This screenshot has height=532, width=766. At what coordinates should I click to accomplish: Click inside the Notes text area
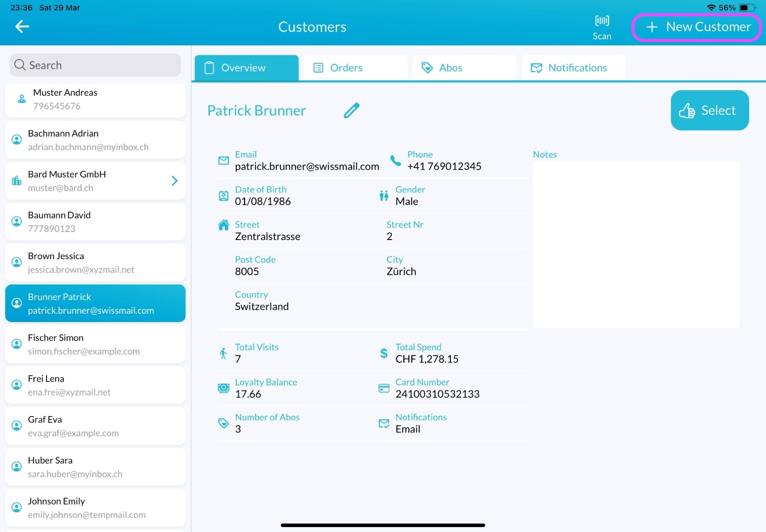(636, 244)
